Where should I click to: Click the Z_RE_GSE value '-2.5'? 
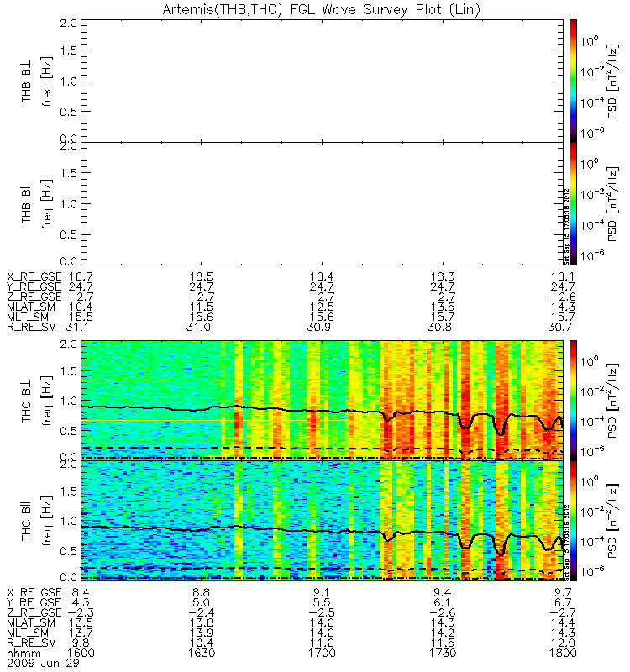[322, 613]
